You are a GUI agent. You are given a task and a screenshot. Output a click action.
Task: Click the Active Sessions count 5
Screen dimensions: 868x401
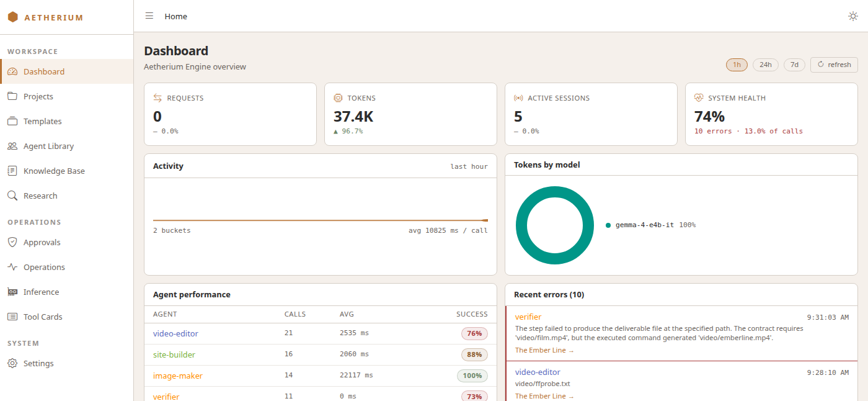tap(518, 116)
